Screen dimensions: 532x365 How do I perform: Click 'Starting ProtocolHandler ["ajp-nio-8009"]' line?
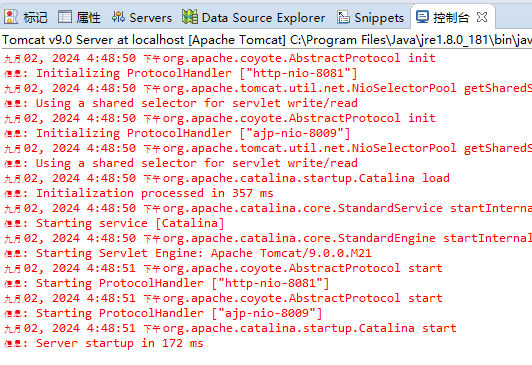tap(179, 313)
